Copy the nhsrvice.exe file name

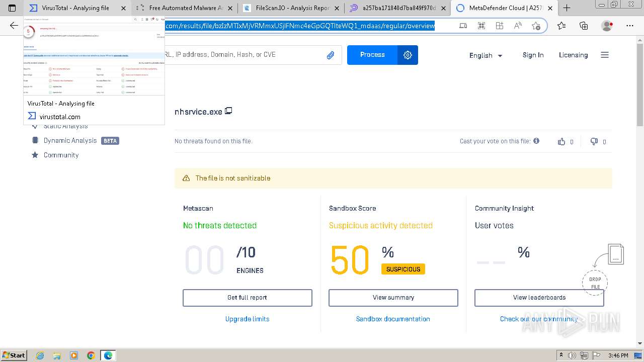click(x=228, y=111)
